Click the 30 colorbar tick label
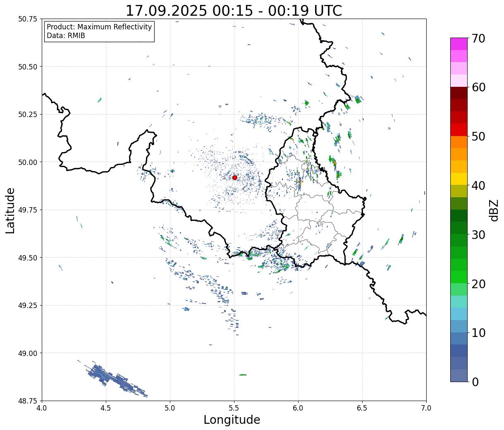504x430 pixels. coord(479,235)
